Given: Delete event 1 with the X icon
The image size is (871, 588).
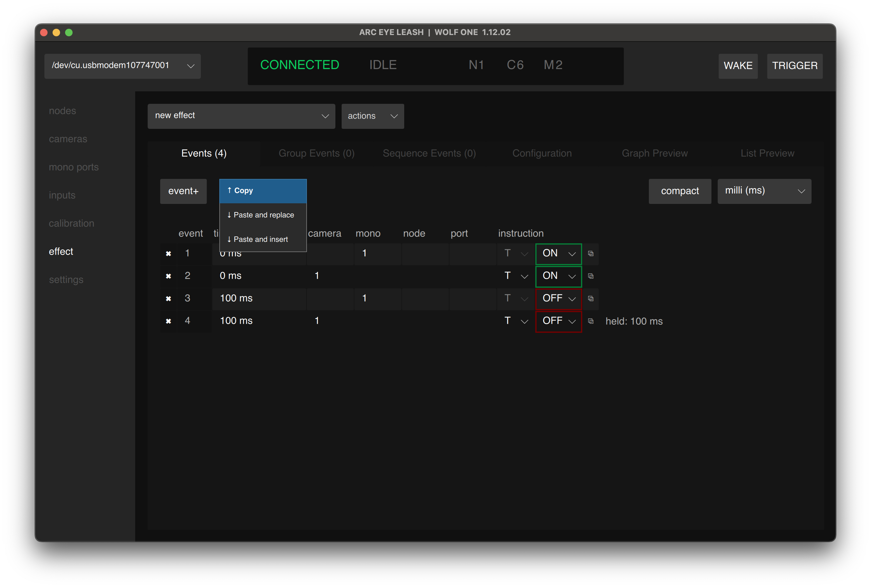Looking at the screenshot, I should tap(168, 254).
